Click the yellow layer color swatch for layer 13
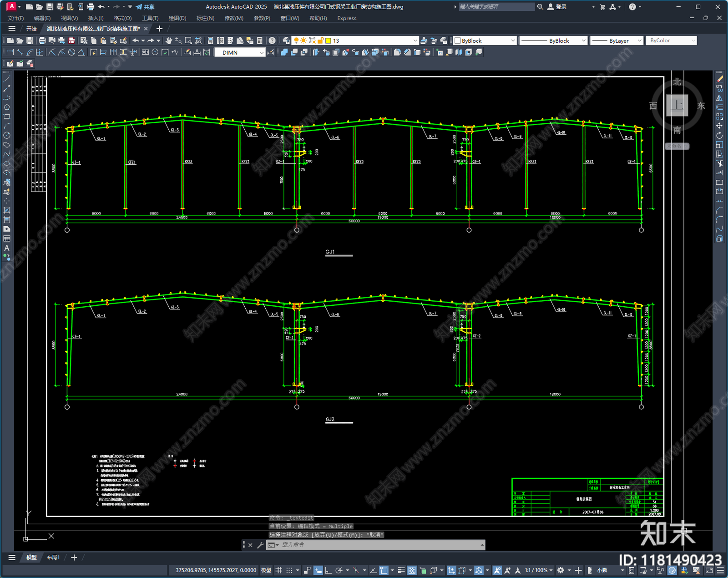The width and height of the screenshot is (728, 578). tap(328, 41)
